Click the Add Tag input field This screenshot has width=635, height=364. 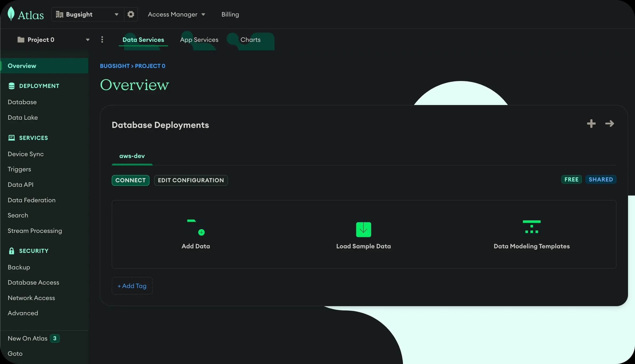click(x=132, y=286)
